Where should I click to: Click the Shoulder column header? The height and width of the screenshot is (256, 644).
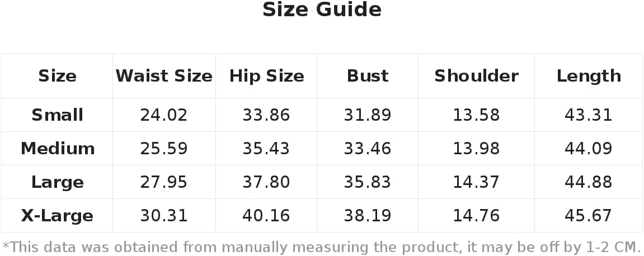point(476,76)
